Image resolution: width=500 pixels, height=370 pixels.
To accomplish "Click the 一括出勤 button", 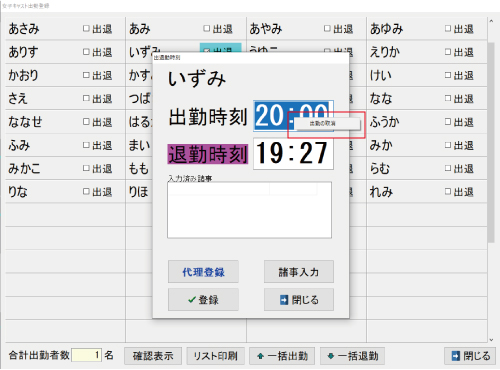I will pyautogui.click(x=282, y=356).
